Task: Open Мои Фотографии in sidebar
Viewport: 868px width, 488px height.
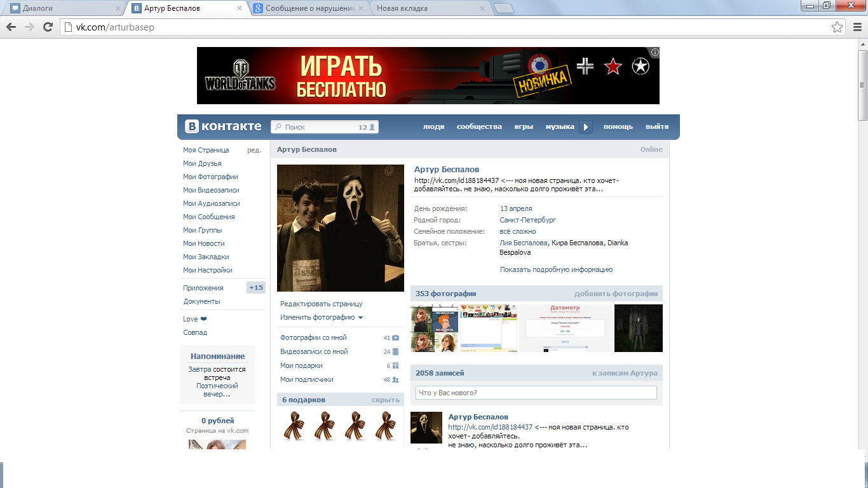Action: 210,177
